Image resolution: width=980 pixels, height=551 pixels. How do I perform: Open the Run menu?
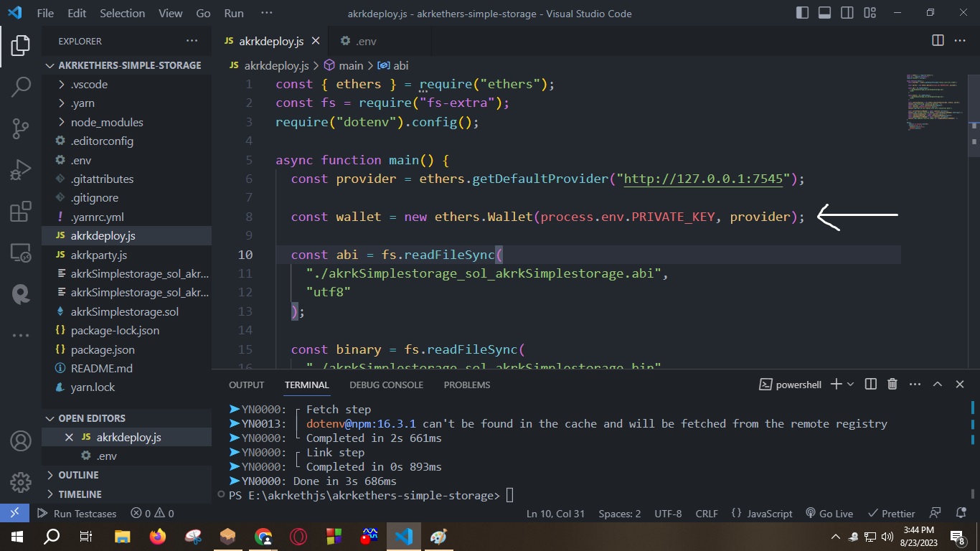[233, 13]
